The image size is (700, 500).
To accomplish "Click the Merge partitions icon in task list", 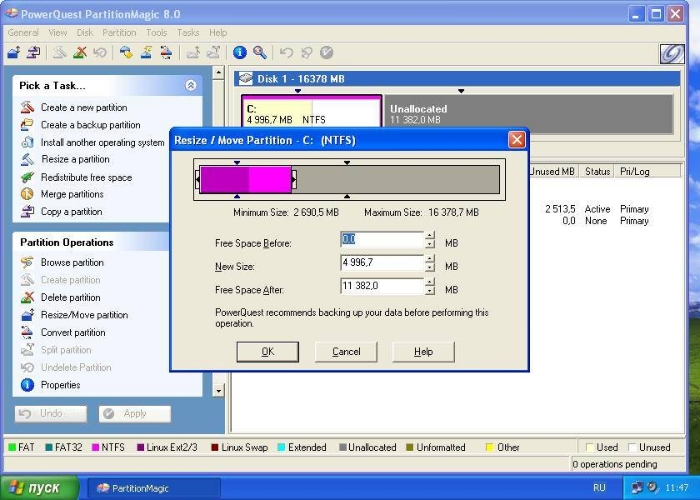I will pos(27,194).
